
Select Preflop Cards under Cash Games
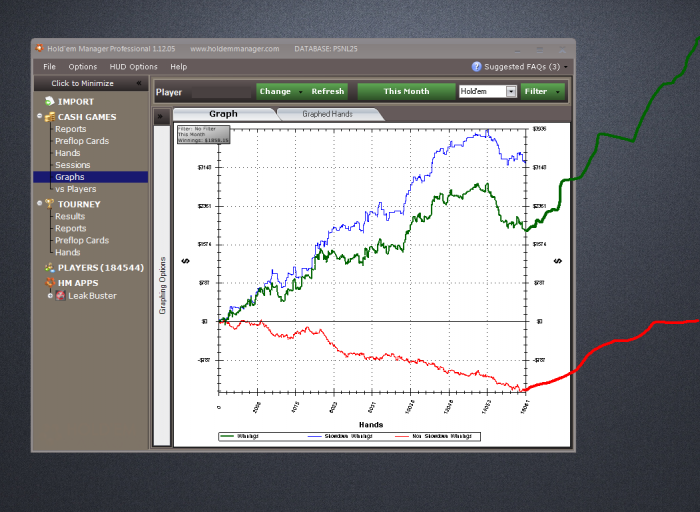(x=82, y=141)
